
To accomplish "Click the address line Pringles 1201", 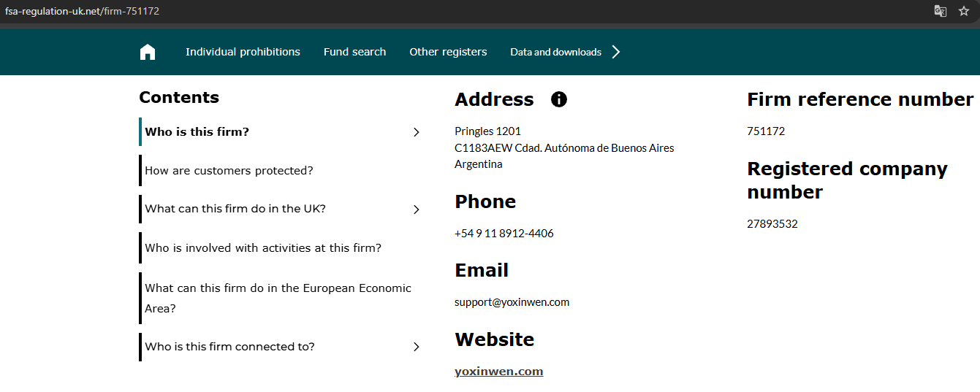I will pyautogui.click(x=487, y=131).
